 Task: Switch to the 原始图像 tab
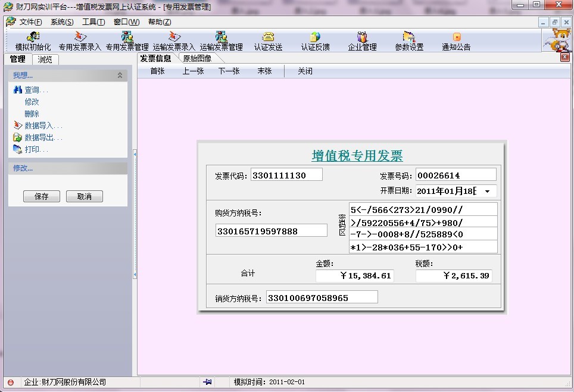(197, 58)
